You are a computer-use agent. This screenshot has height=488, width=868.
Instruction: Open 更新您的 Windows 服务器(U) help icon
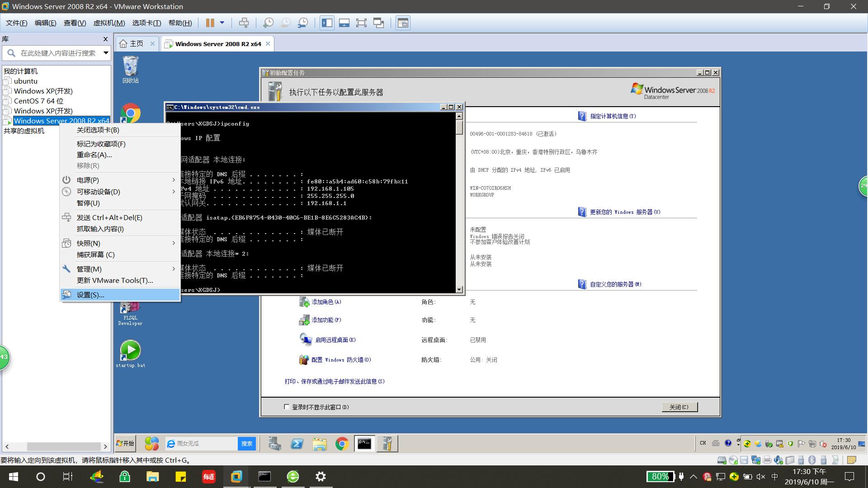click(582, 212)
